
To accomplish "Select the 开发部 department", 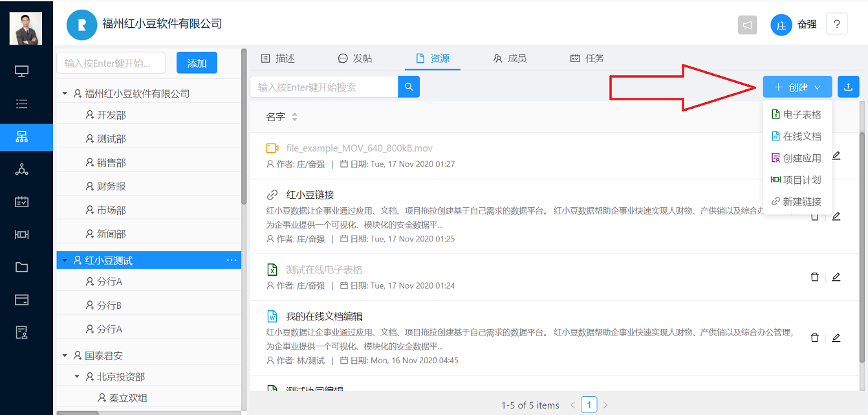I will tap(111, 115).
